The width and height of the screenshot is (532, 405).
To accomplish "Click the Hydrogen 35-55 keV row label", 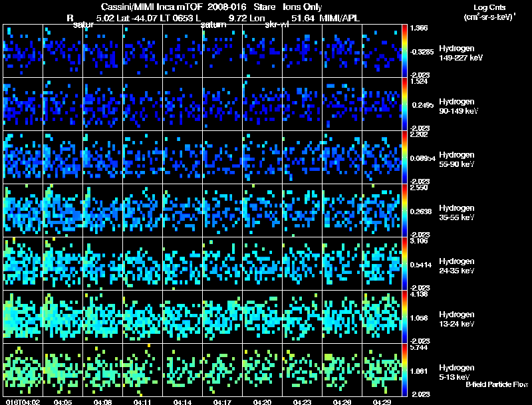I will click(x=457, y=213).
